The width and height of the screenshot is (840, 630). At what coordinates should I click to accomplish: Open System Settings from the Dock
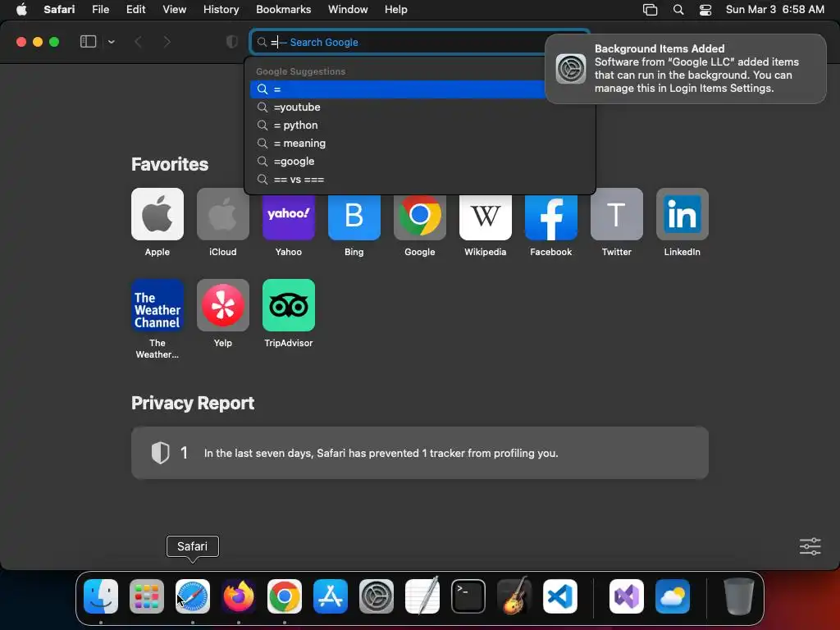(376, 596)
